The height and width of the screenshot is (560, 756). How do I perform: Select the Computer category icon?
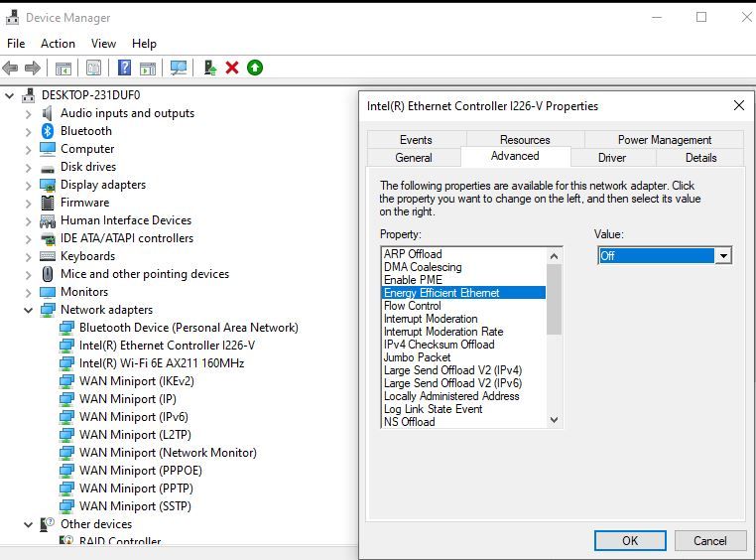point(48,149)
